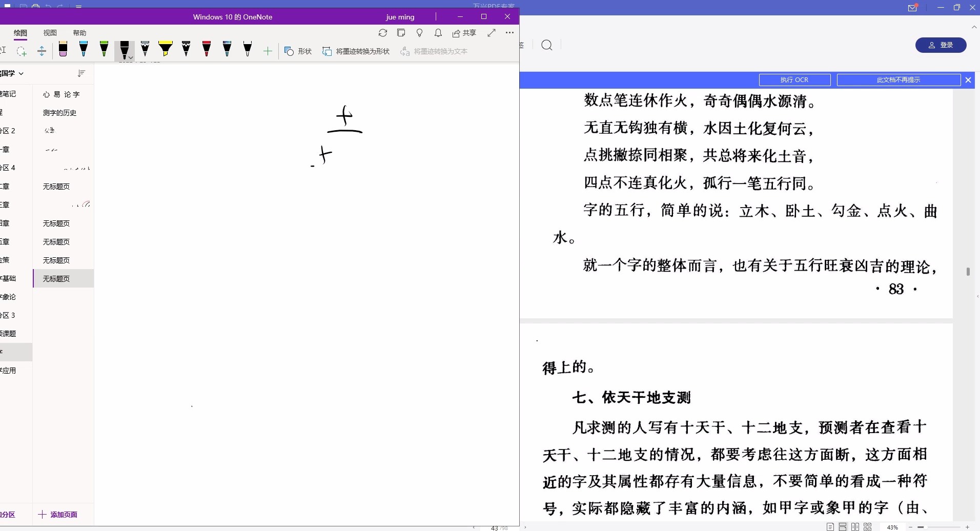The width and height of the screenshot is (980, 531).
Task: Switch to continuous page view
Action: [x=843, y=527]
